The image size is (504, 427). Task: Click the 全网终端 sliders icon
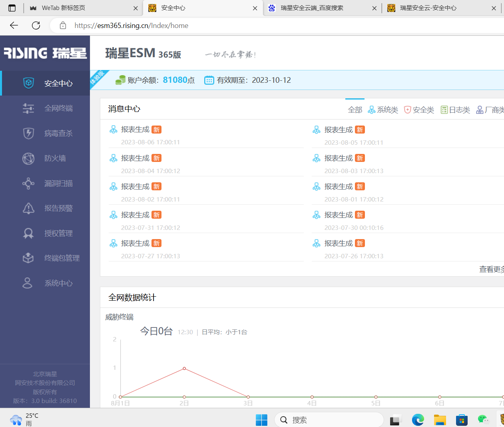tap(28, 108)
